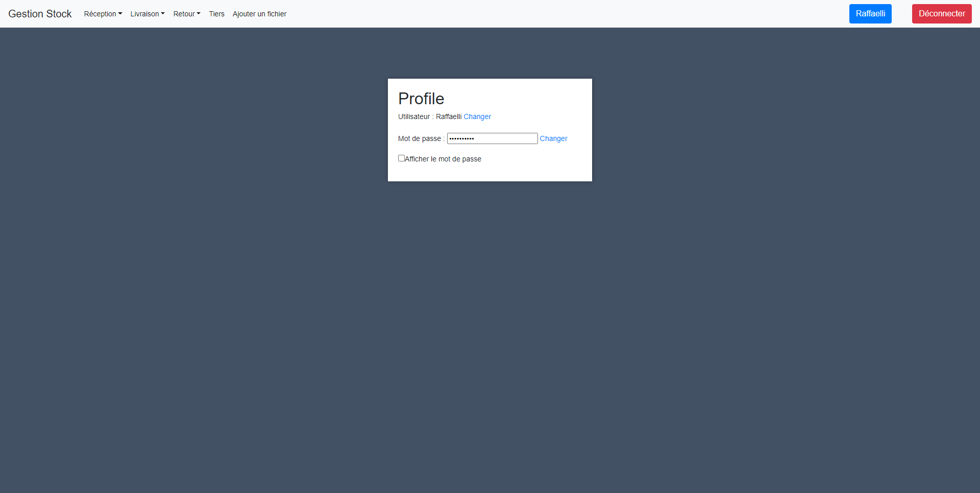Expand the Livraison dropdown menu
Screen dimensions: 980x493
pyautogui.click(x=147, y=14)
